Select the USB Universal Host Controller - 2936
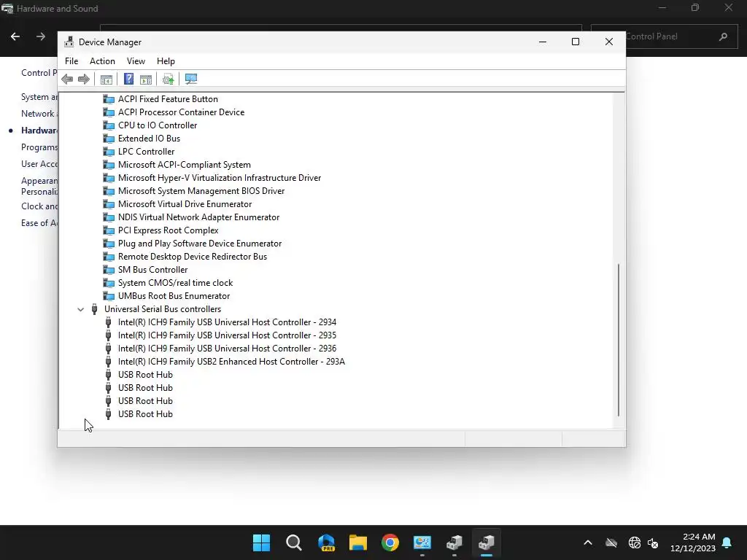Image resolution: width=747 pixels, height=560 pixels. tap(228, 349)
